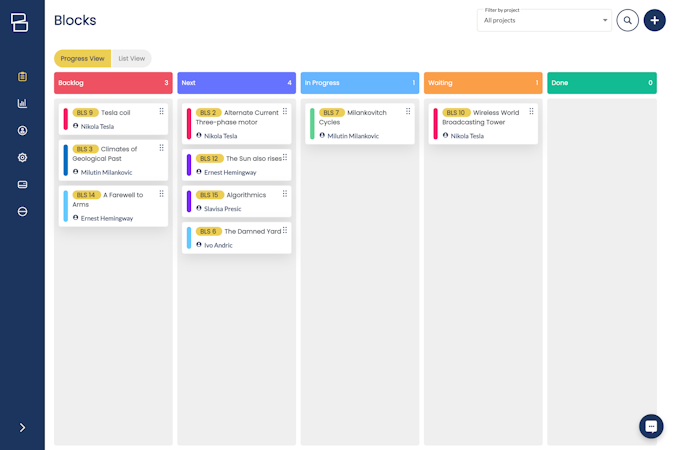Click the In Progress column header
The image size is (675, 450).
[360, 83]
